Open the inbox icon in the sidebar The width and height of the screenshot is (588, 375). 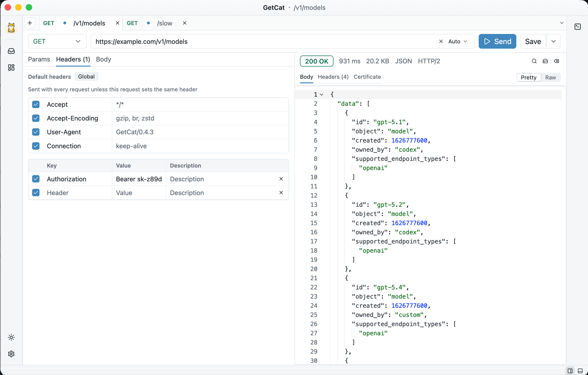coord(11,51)
